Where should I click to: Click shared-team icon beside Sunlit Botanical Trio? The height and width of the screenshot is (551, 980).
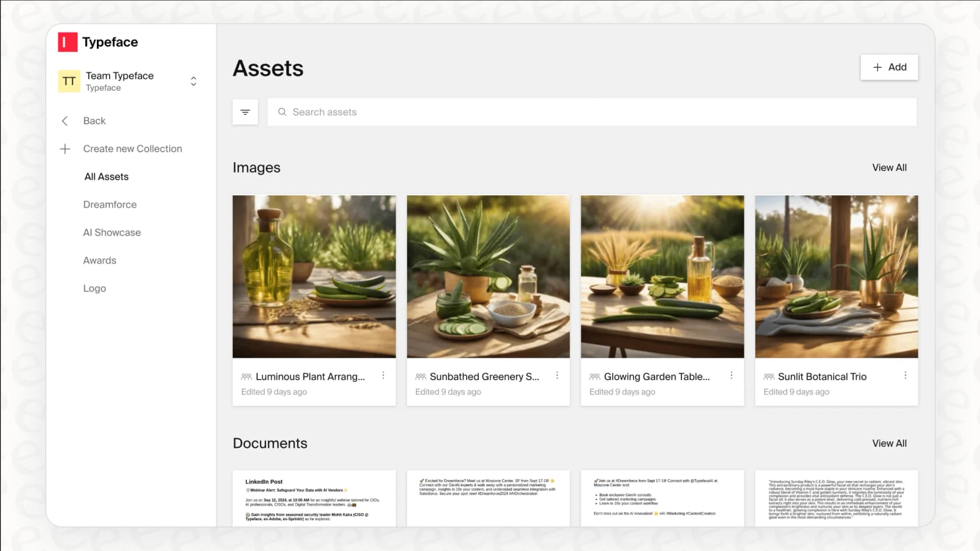click(769, 377)
